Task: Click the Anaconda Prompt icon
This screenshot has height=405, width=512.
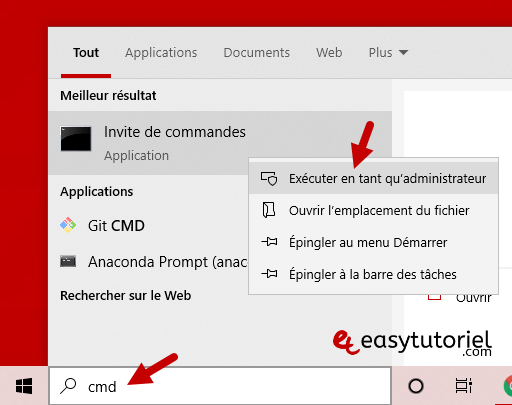Action: [68, 261]
